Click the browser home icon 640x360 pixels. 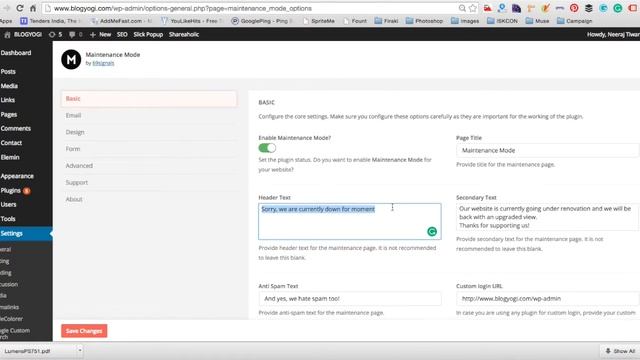pos(33,8)
